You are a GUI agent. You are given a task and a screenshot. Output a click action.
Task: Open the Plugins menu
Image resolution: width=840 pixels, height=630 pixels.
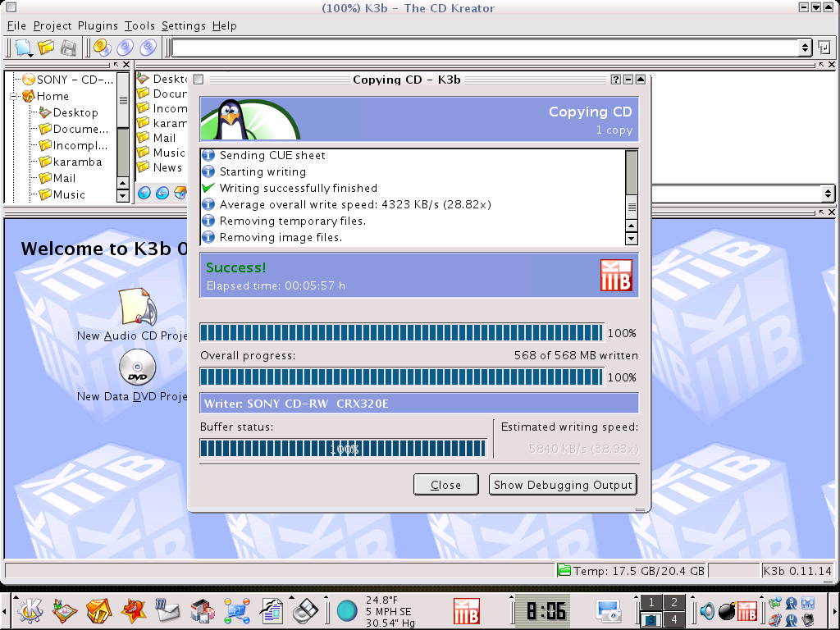(98, 25)
